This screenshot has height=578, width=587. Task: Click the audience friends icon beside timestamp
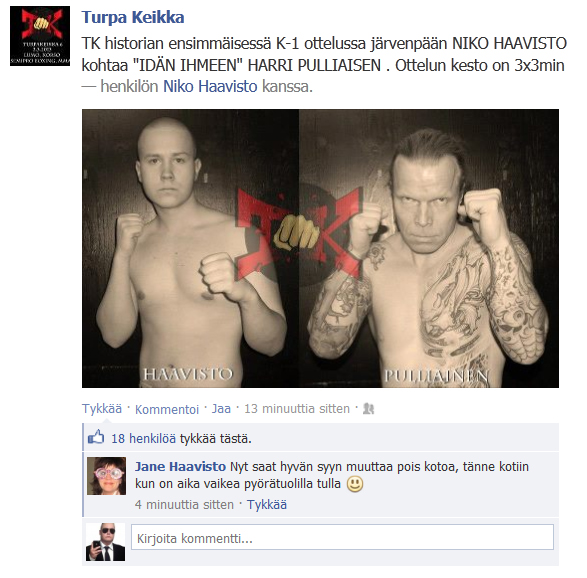point(368,408)
